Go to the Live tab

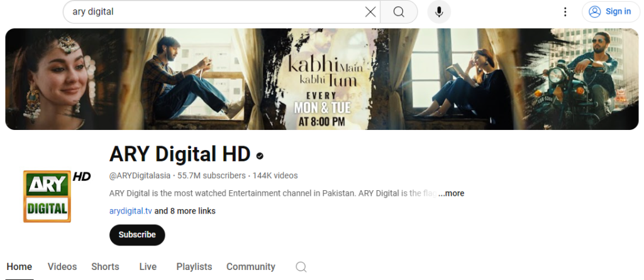point(148,267)
